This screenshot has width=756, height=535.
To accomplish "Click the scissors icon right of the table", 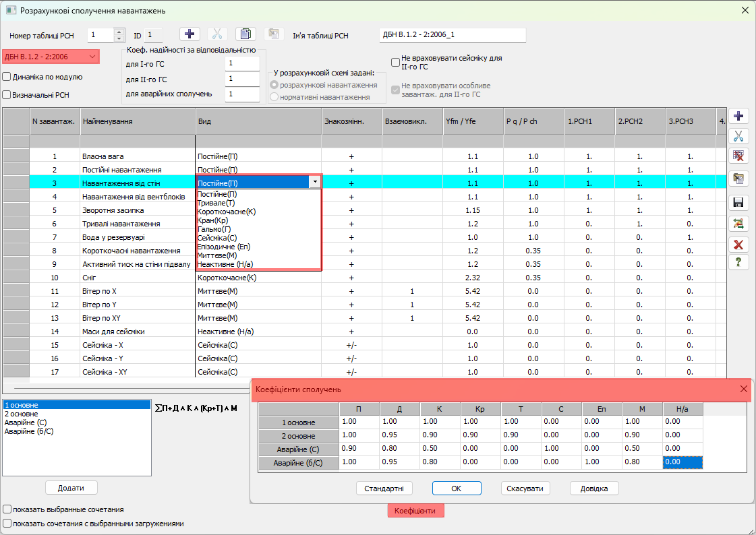I will (738, 136).
